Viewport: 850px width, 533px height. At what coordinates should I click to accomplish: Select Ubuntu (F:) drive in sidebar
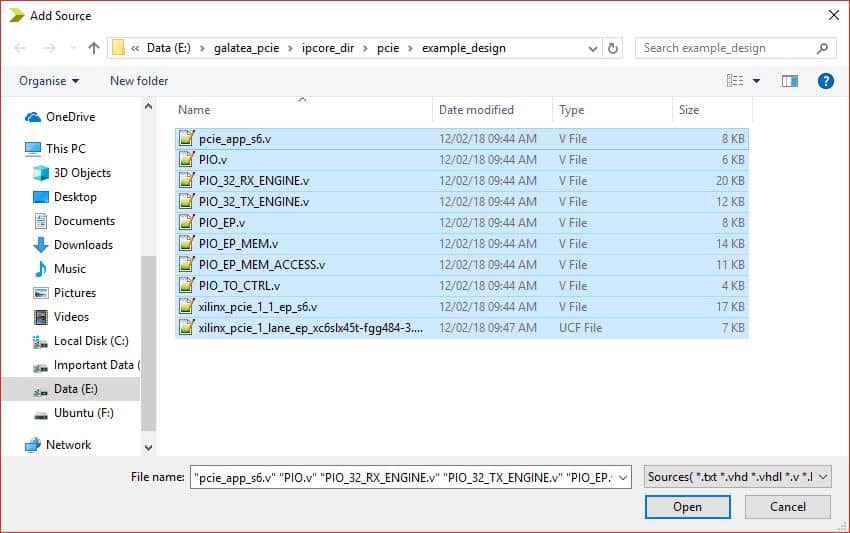pos(83,413)
